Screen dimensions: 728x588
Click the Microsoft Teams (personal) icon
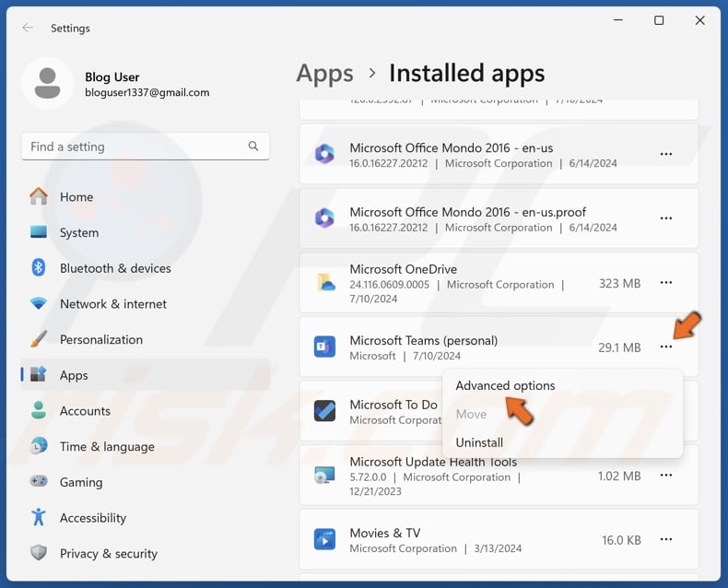[x=324, y=347]
